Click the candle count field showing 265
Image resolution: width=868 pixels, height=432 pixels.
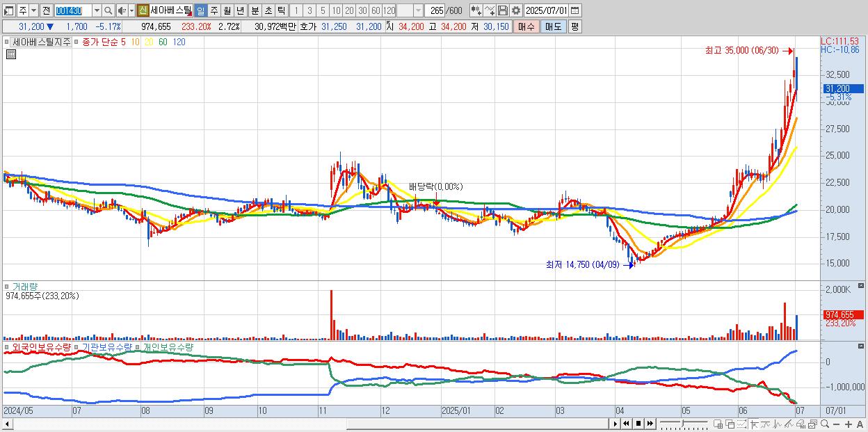[x=435, y=11]
